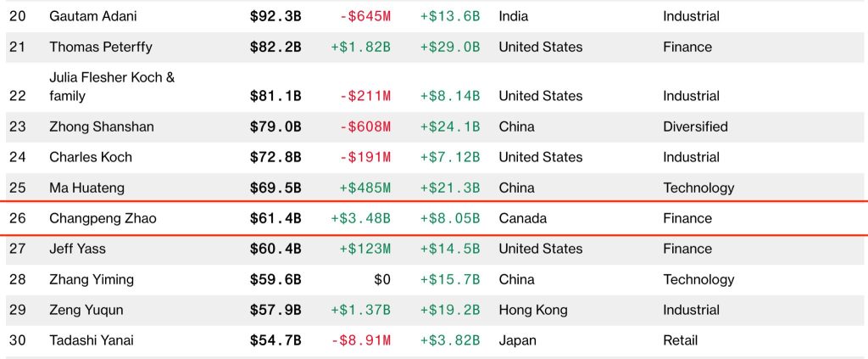Image resolution: width=868 pixels, height=359 pixels.
Task: Open Thomas Peterffy's profile
Action: [101, 47]
